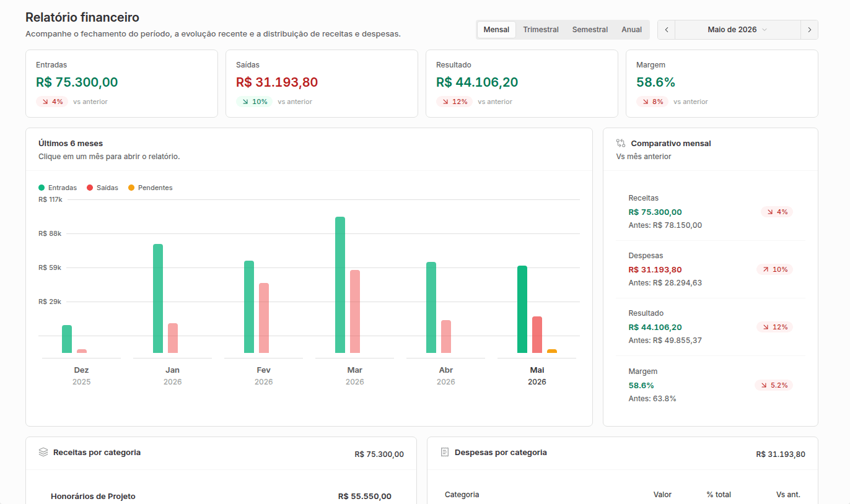Click the text Antes: 63.8%
Viewport: 850px width, 504px height.
[x=652, y=399]
